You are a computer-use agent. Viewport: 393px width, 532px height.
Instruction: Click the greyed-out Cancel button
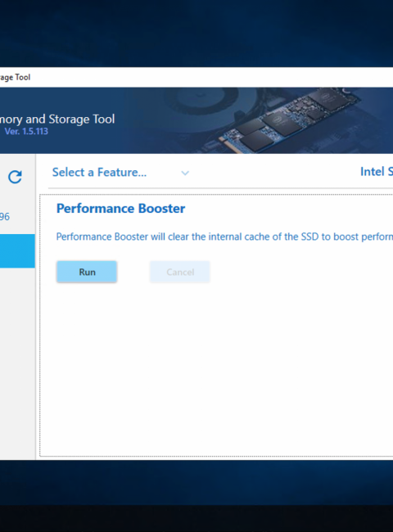(180, 272)
